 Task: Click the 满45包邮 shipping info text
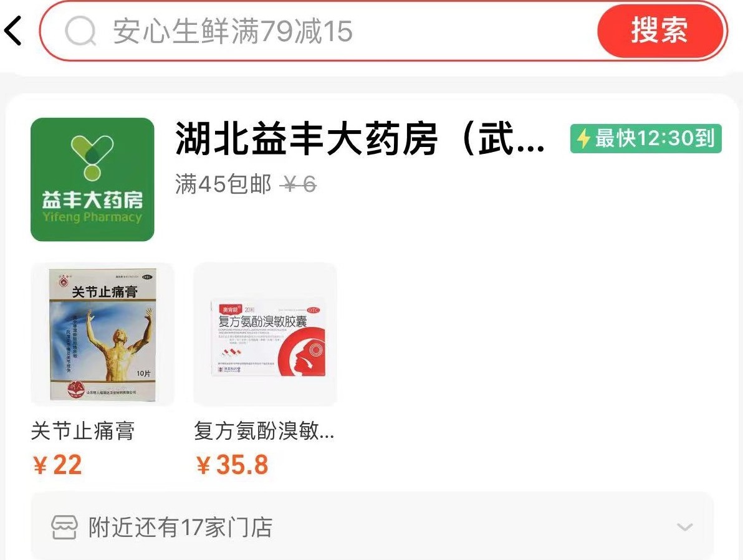223,184
